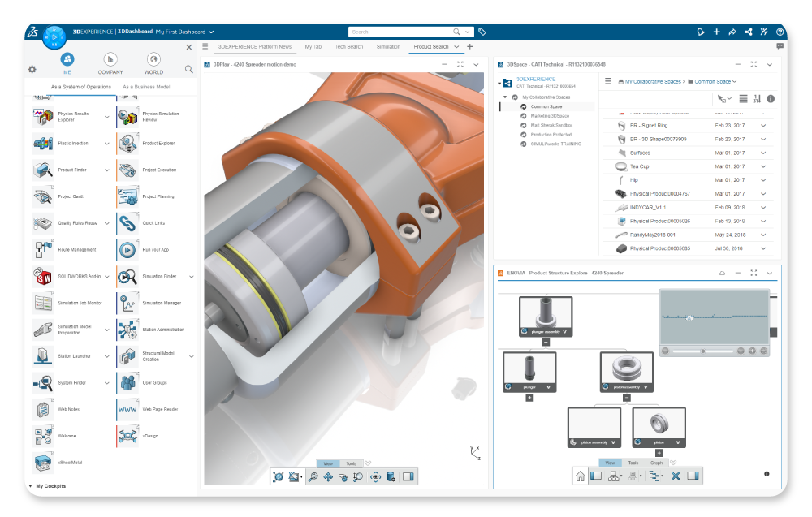Open the Product Explorer app icon
812x517 pixels.
127,144
